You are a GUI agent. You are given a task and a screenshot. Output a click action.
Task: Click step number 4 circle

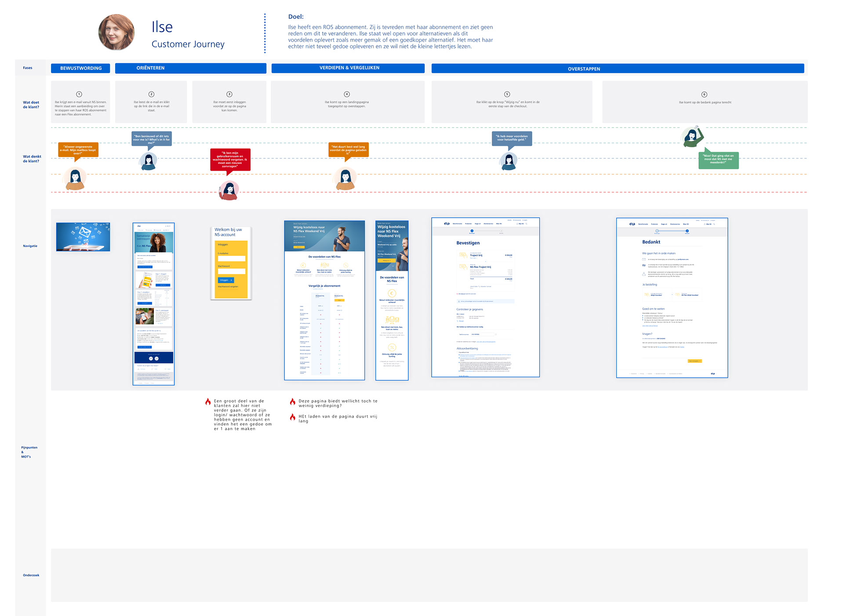point(347,94)
